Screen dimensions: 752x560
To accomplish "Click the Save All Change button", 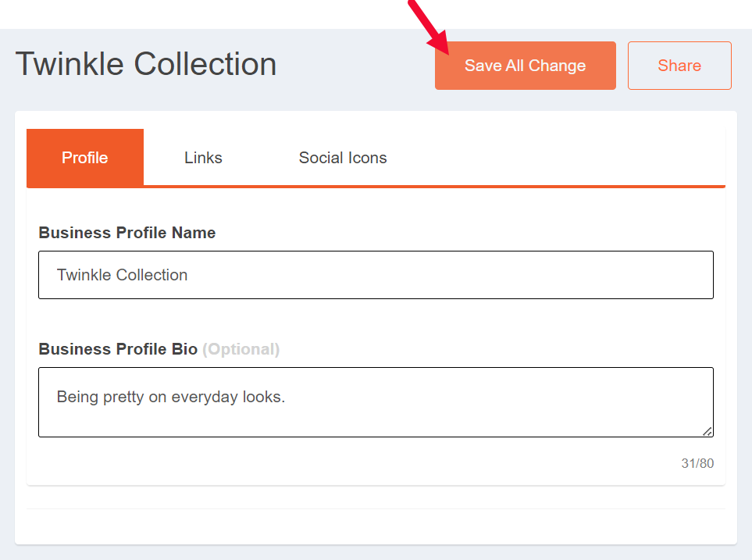I will click(x=525, y=66).
